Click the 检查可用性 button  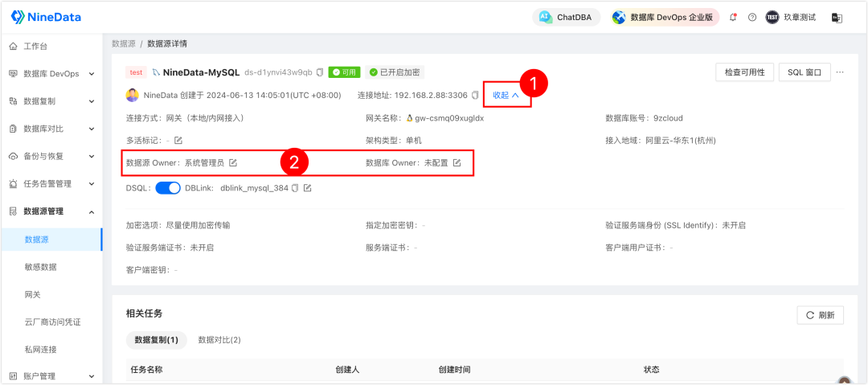pos(744,72)
